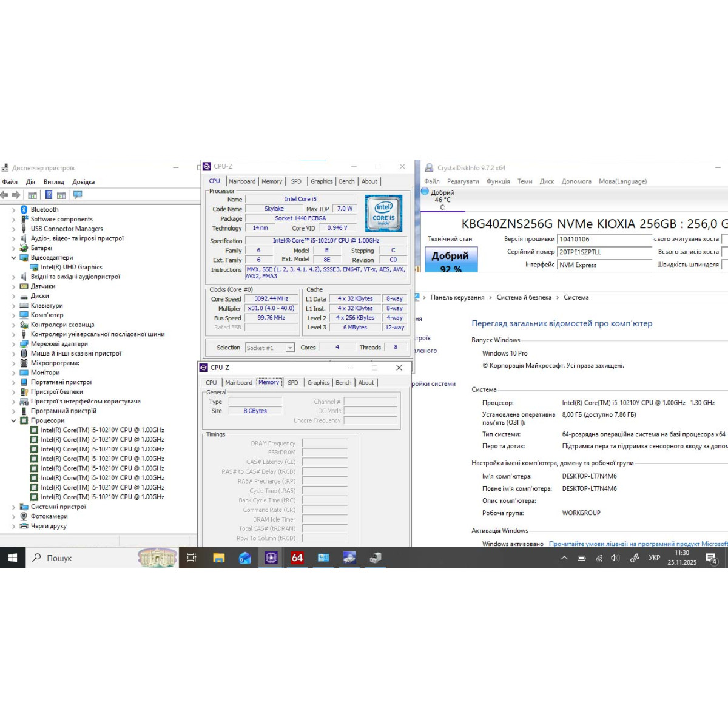Switch to Mainboard tab in upper CPU-Z window
This screenshot has height=728, width=728.
pyautogui.click(x=242, y=181)
